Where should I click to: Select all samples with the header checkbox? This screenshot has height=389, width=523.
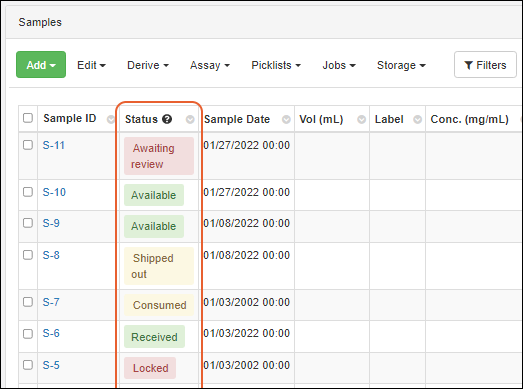point(28,118)
